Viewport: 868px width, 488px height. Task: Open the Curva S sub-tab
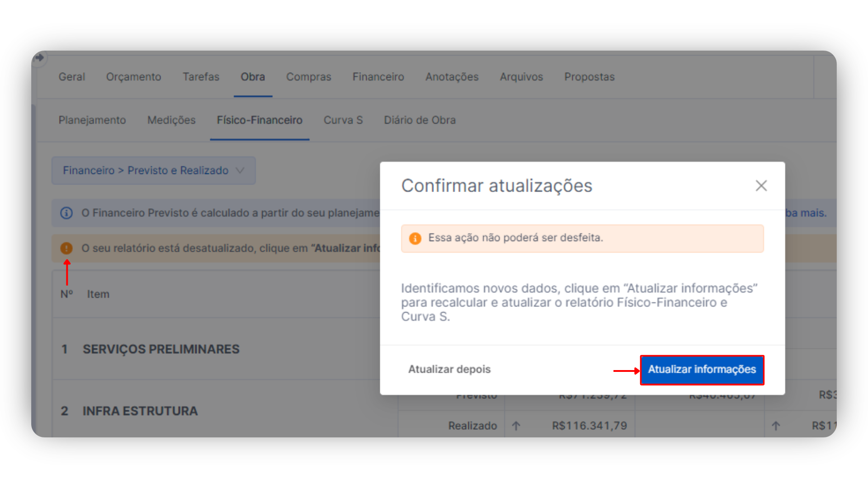point(343,120)
